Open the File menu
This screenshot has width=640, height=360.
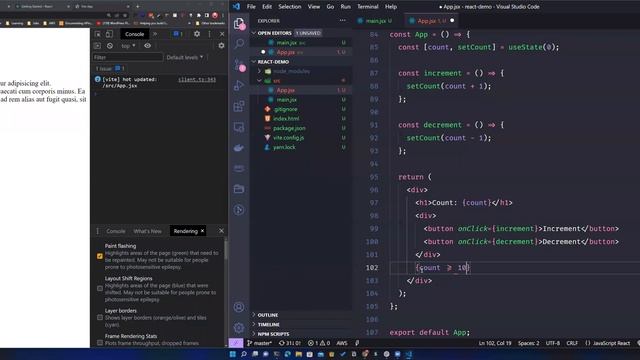(x=251, y=7)
